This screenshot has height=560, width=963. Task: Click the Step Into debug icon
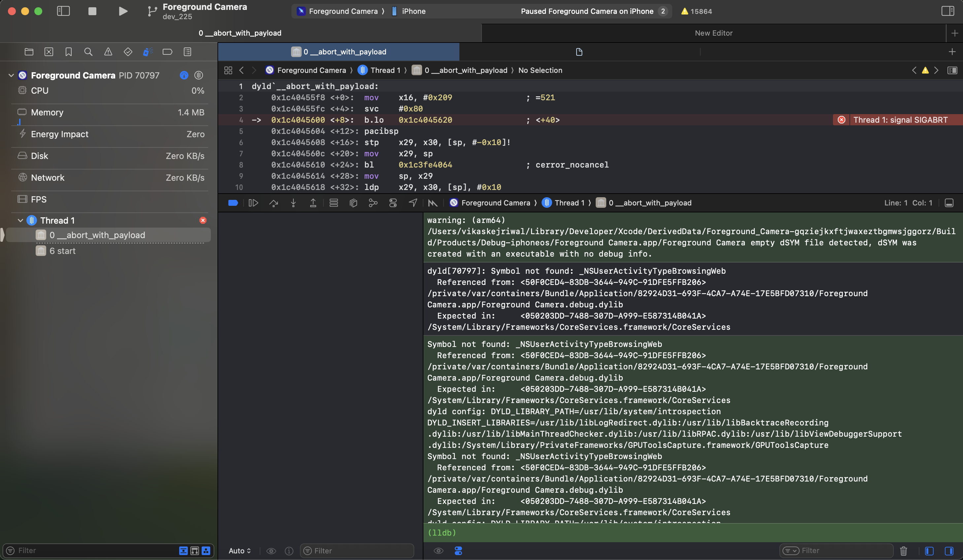coord(293,203)
